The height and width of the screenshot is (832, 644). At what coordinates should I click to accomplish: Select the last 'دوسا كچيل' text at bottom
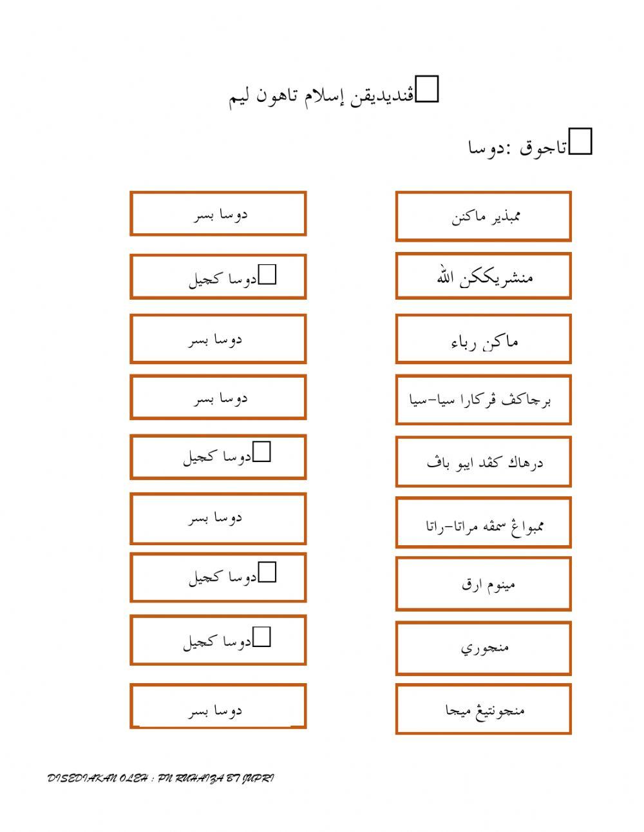pos(217,641)
